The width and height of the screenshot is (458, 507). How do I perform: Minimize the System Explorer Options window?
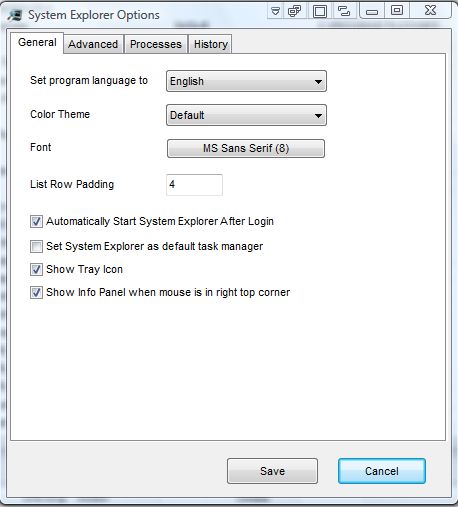372,11
